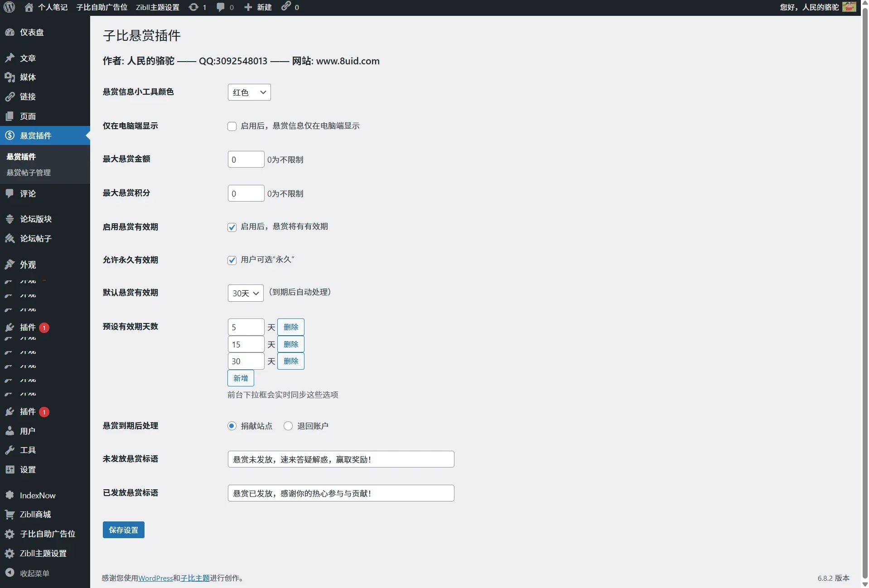Click 新增 to add a validity option

click(241, 378)
